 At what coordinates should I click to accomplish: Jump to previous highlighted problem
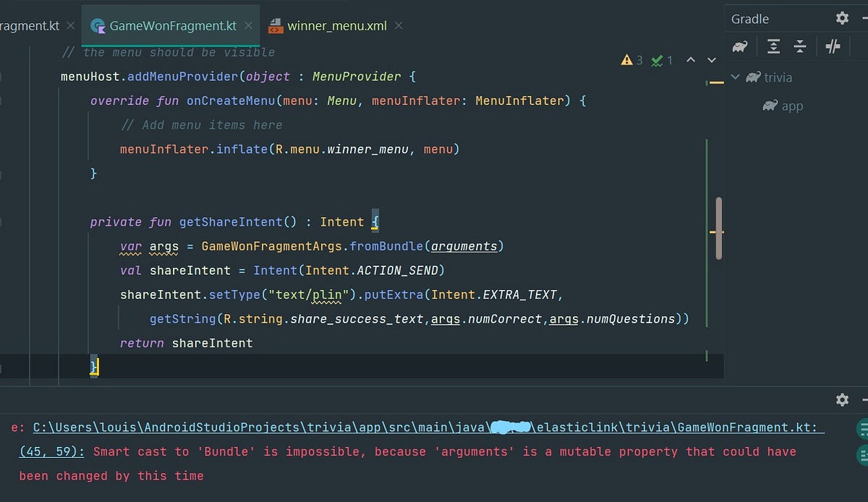coord(690,61)
